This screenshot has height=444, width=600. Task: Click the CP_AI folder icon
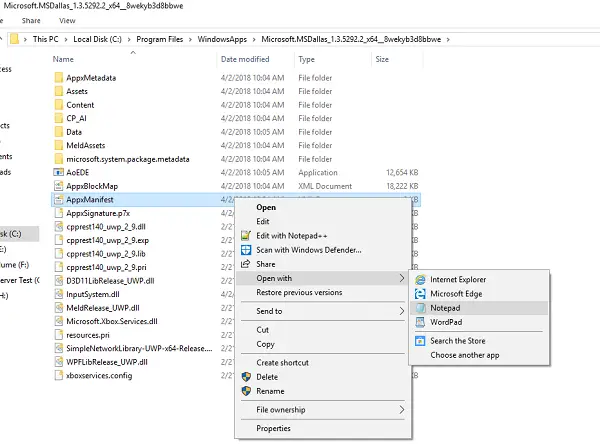(x=59, y=118)
